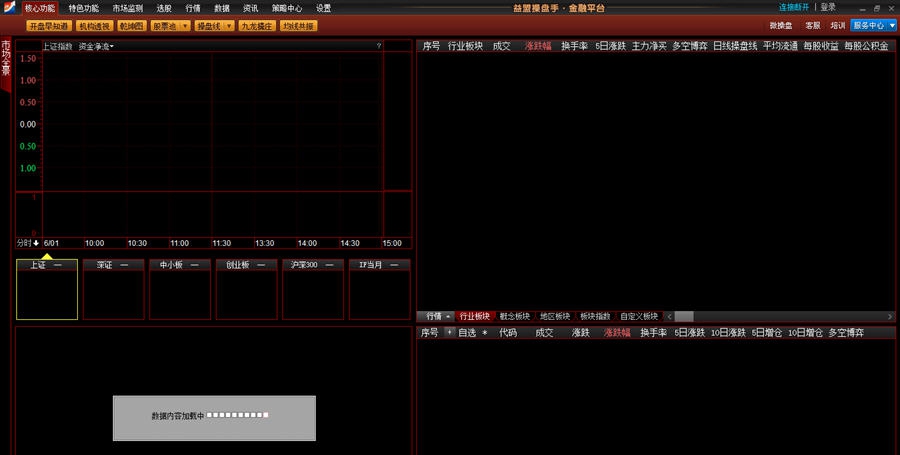Open the 服务中心 dropdown
Screen dimensions: 900x455
pos(873,26)
